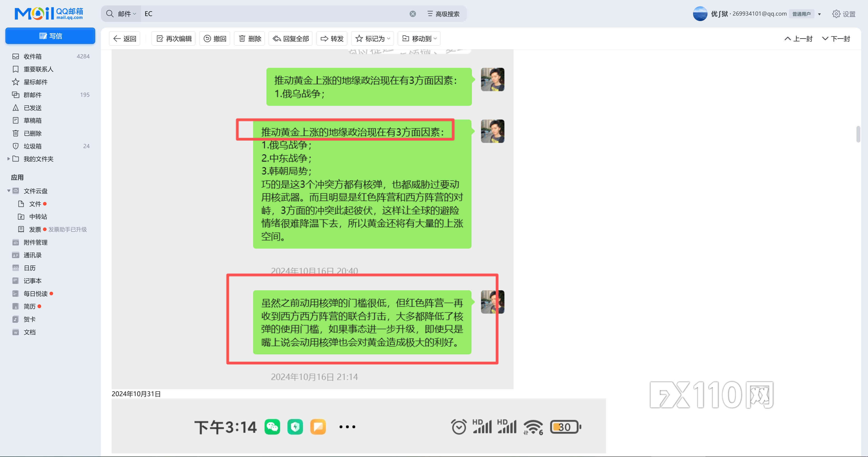This screenshot has width=868, height=457.
Task: Click the 普通用户 user level badge
Action: pyautogui.click(x=801, y=14)
